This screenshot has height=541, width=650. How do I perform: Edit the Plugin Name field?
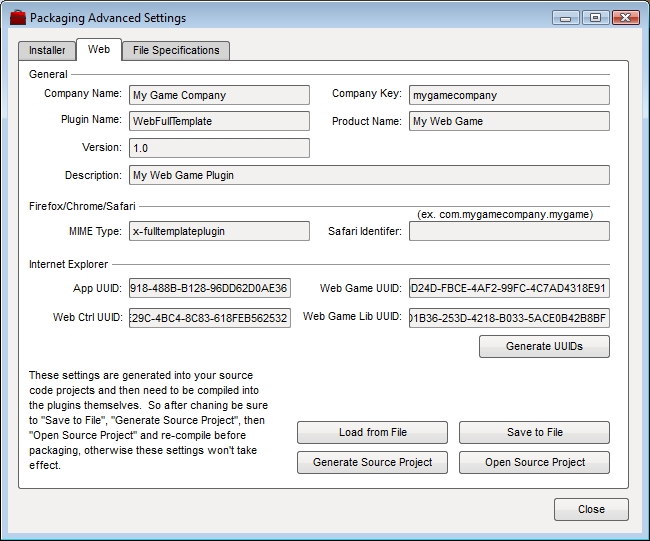(219, 121)
